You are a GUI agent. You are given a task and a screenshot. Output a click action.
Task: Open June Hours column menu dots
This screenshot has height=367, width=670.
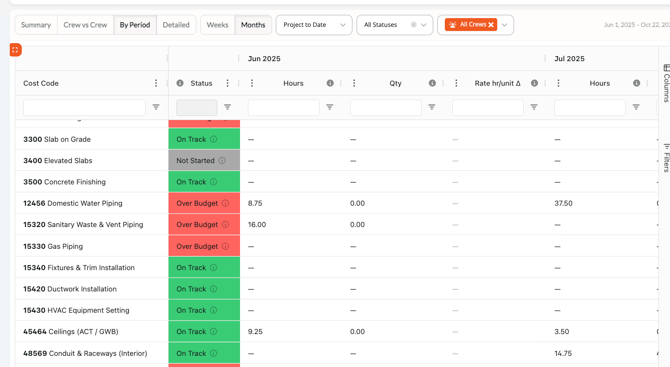[252, 83]
